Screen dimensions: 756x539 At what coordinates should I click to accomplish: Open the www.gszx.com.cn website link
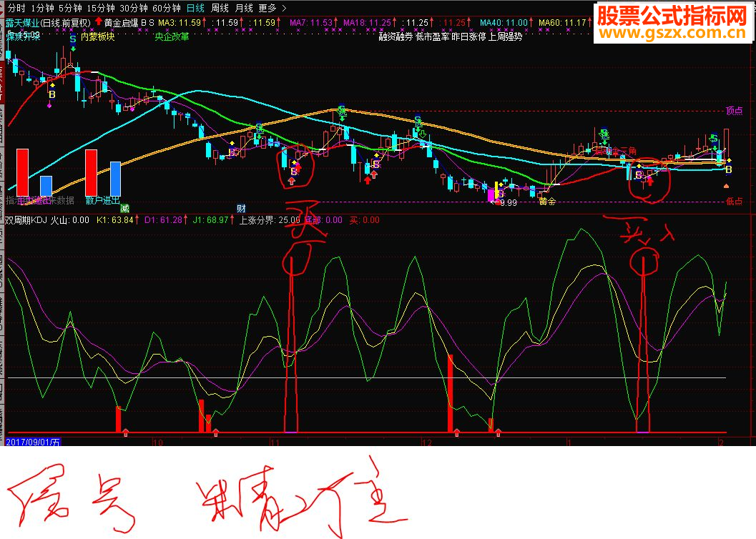point(672,33)
